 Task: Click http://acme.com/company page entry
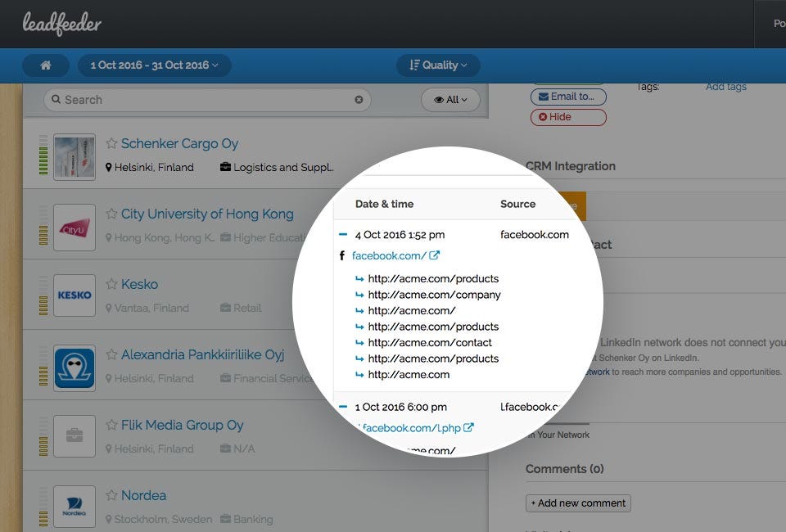tap(434, 295)
